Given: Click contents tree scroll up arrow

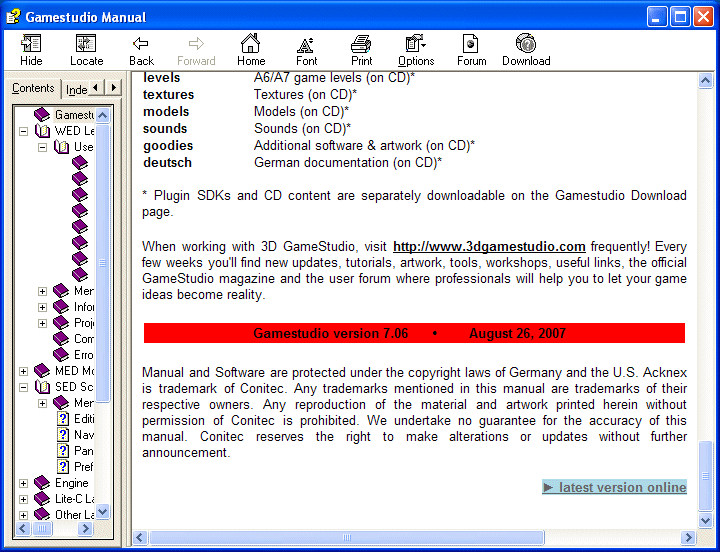Looking at the screenshot, I should pos(103,115).
